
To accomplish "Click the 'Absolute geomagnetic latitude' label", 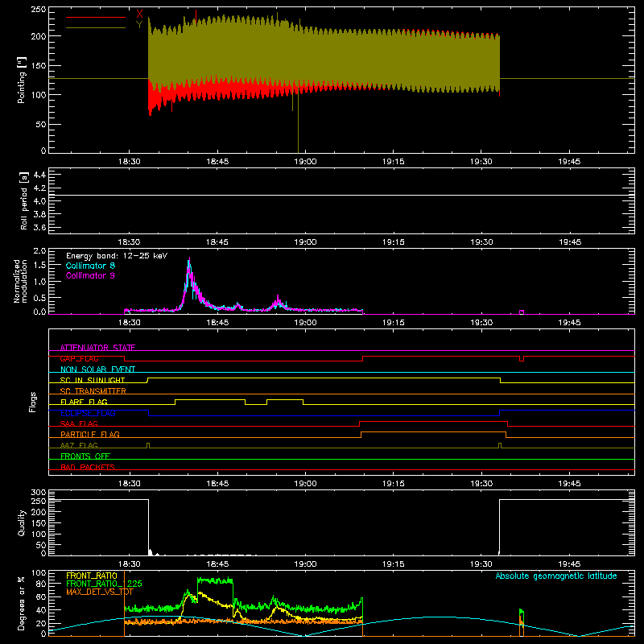I will [556, 576].
